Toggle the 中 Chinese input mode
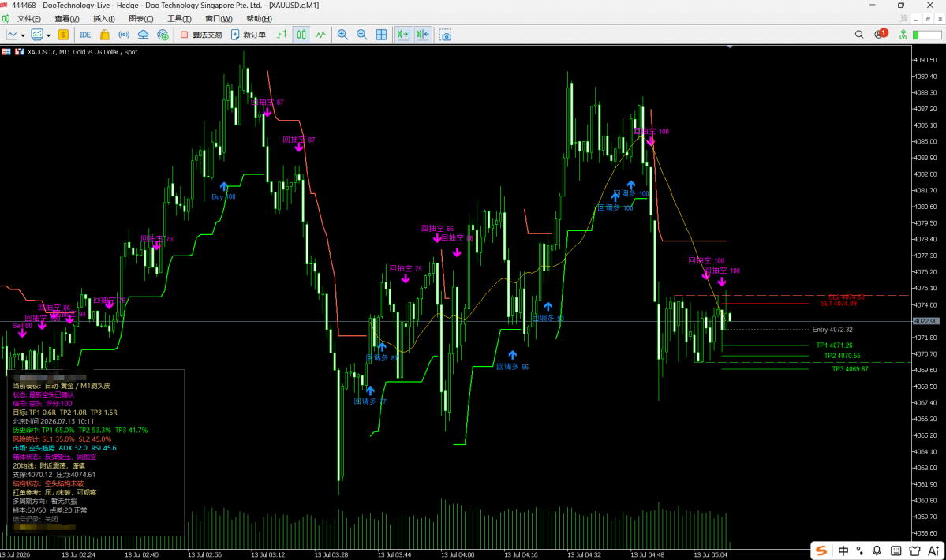Viewport: 946px width, 560px height. click(x=843, y=551)
